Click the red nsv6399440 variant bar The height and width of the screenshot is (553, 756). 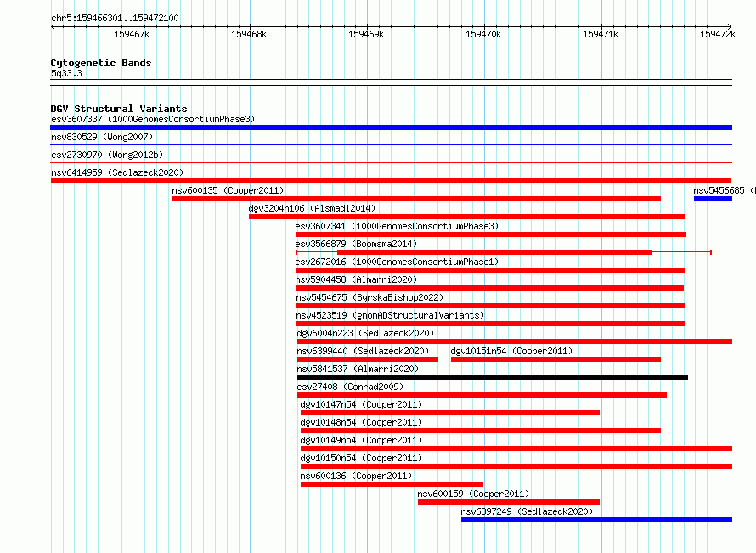[368, 359]
